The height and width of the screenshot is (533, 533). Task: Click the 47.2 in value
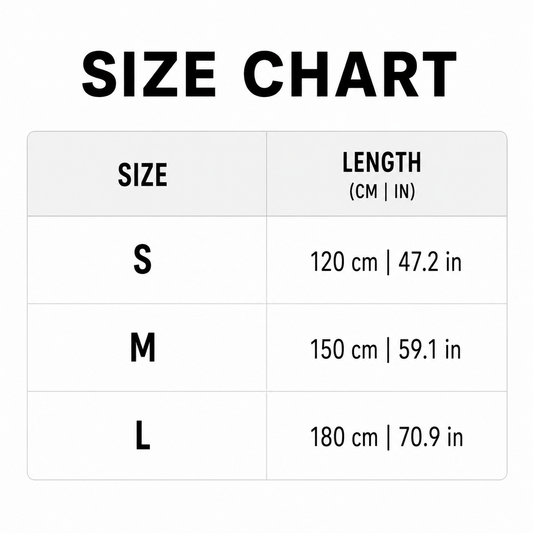pos(430,262)
